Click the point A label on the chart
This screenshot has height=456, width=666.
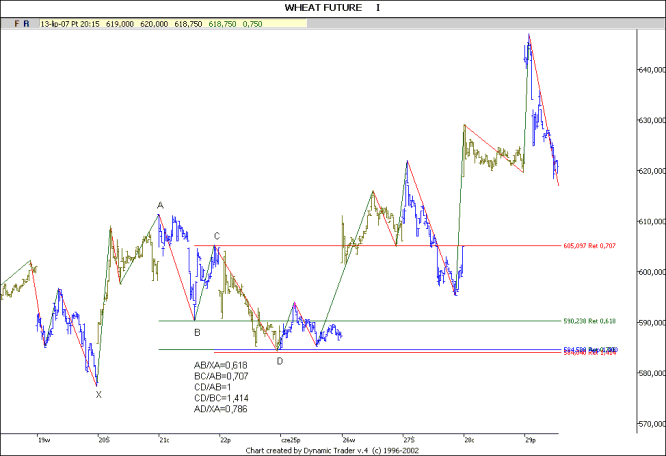pyautogui.click(x=160, y=206)
